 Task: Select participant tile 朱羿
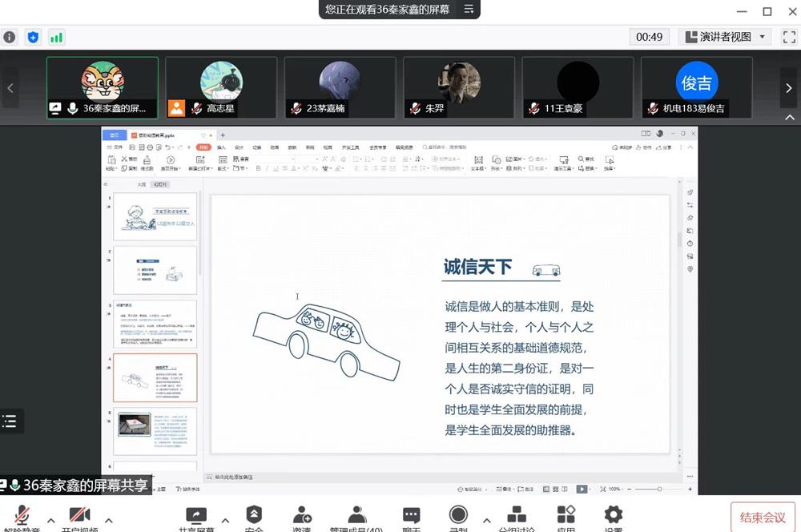[459, 87]
